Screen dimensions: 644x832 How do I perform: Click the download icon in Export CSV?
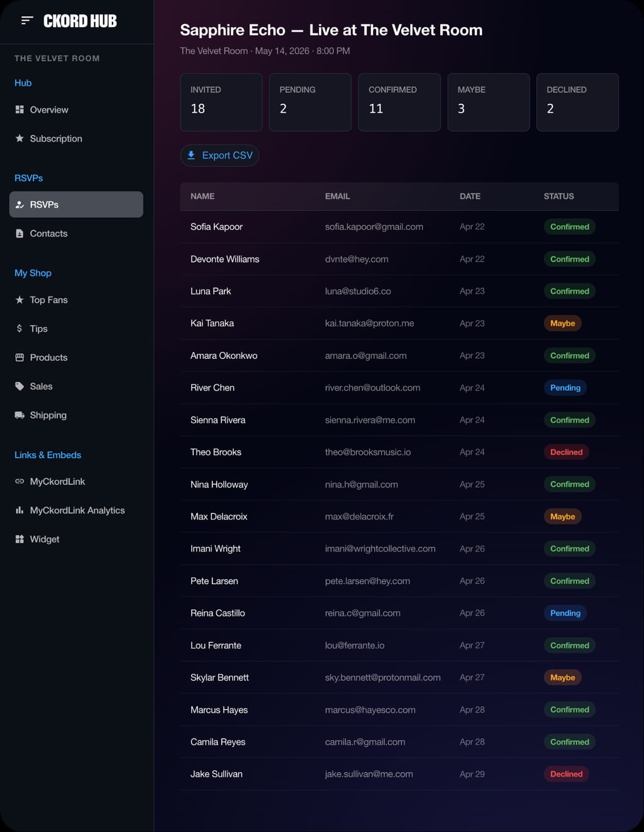(x=191, y=155)
